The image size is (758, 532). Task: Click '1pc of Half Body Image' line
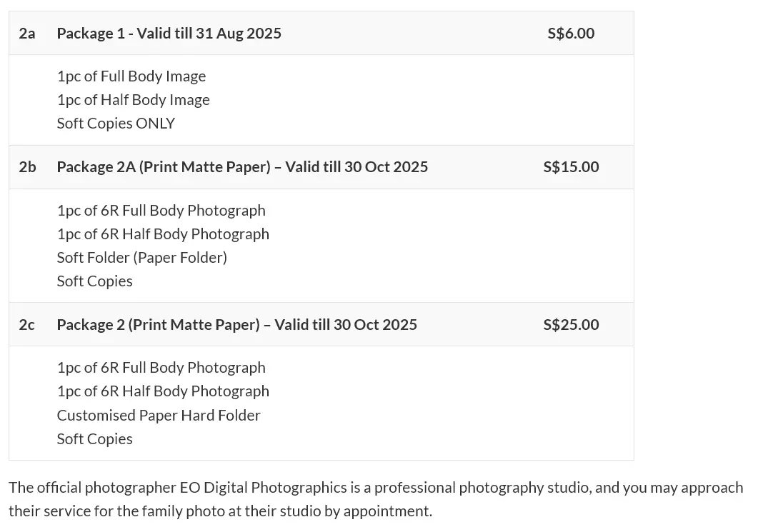[x=134, y=100]
